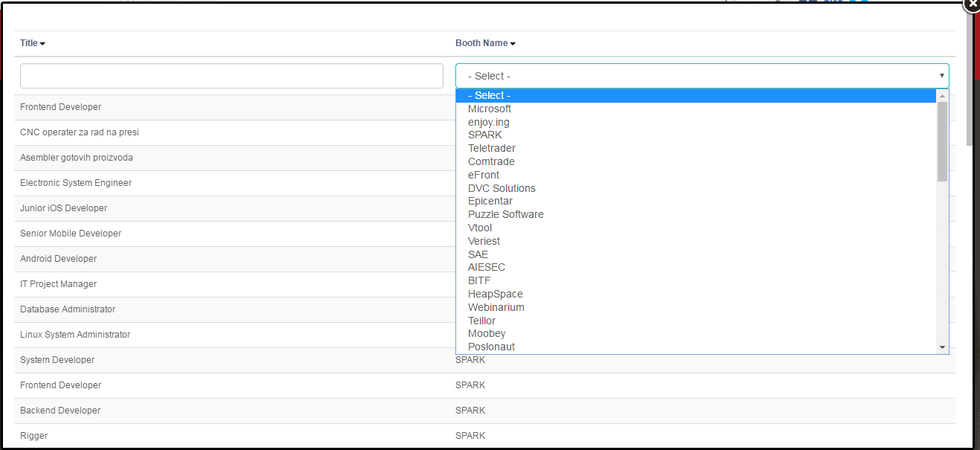This screenshot has height=450, width=980.
Task: Click the Title filter input field
Action: click(x=231, y=76)
